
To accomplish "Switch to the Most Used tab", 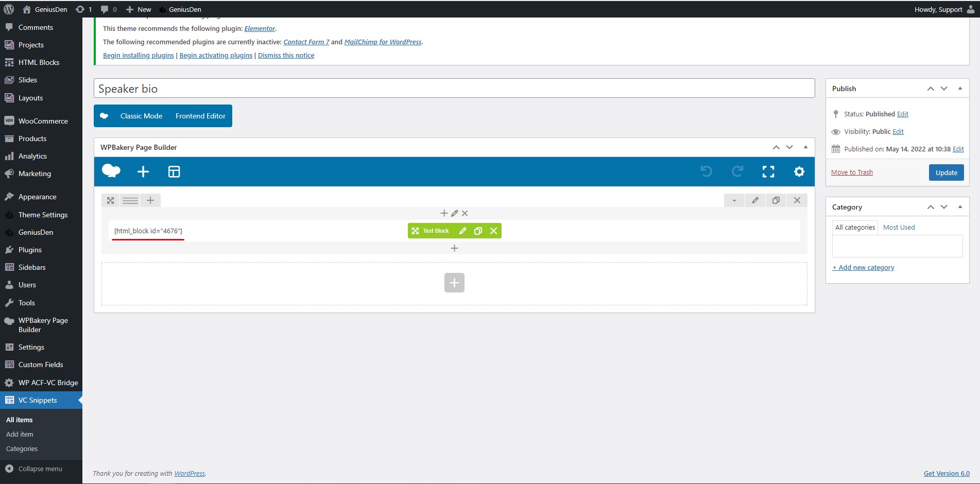I will (x=899, y=227).
